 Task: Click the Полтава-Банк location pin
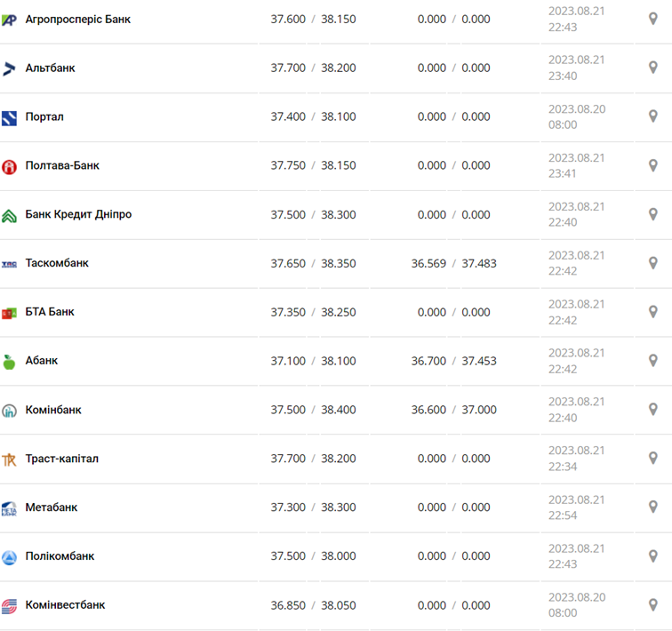point(652,165)
